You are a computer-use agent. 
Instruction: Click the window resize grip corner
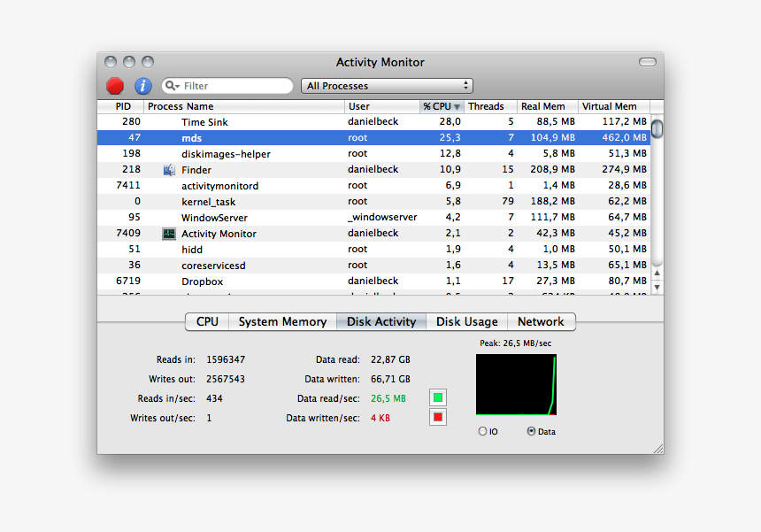[658, 449]
